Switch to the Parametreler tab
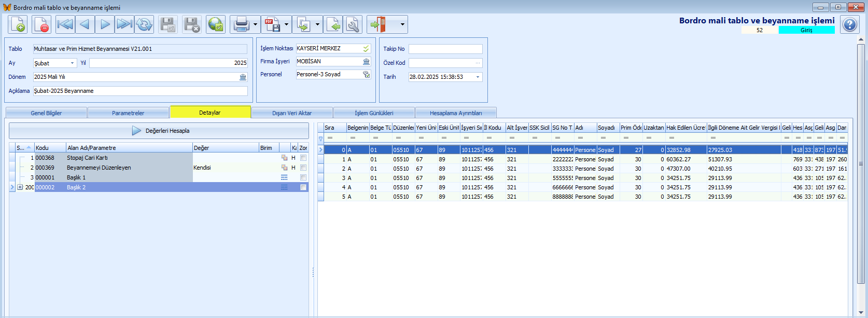The width and height of the screenshot is (868, 318). 128,113
